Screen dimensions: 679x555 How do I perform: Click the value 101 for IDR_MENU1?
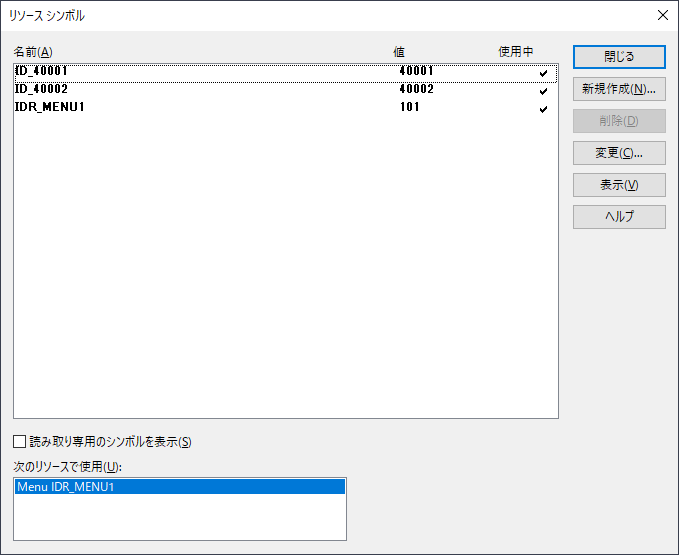[x=409, y=107]
